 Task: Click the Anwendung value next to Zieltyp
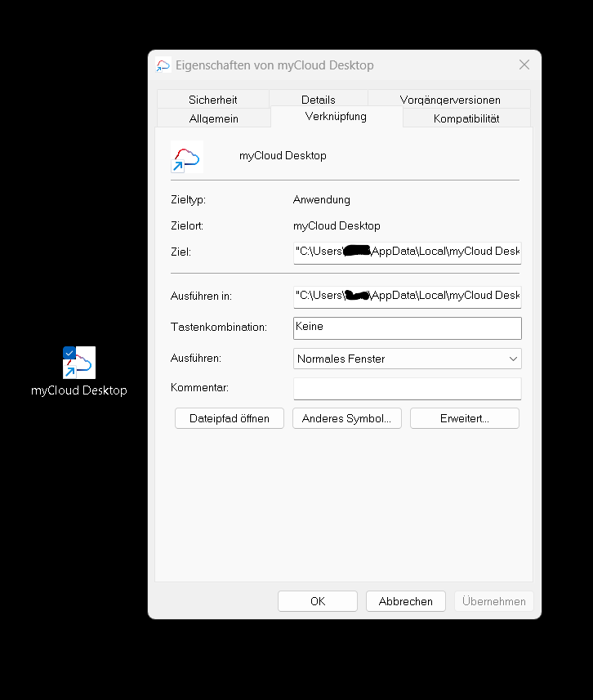click(322, 199)
